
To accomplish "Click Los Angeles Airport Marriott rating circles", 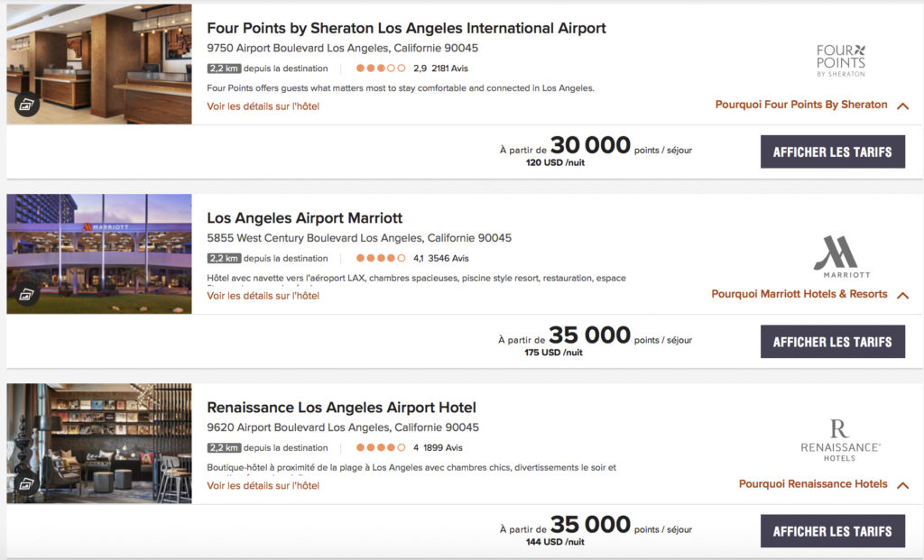I will pyautogui.click(x=381, y=258).
